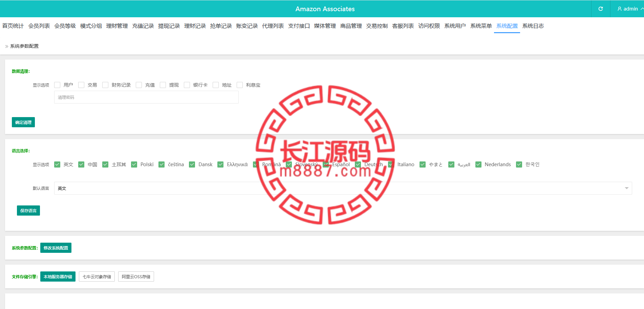Open 系统菜单 navigation item

(x=481, y=26)
